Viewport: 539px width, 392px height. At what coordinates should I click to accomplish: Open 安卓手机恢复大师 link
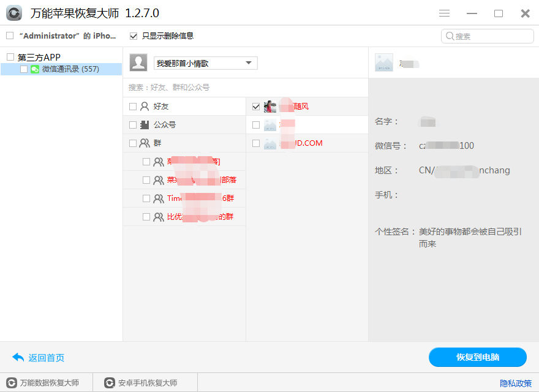point(148,383)
